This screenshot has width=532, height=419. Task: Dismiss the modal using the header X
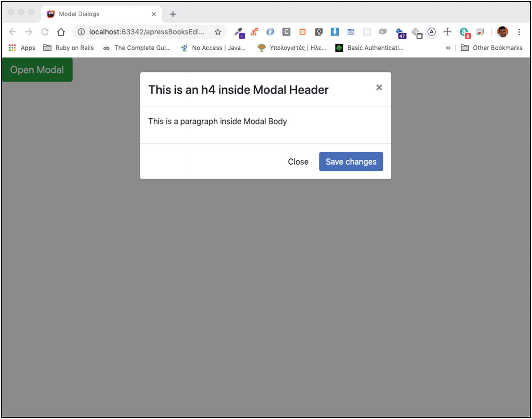point(379,88)
